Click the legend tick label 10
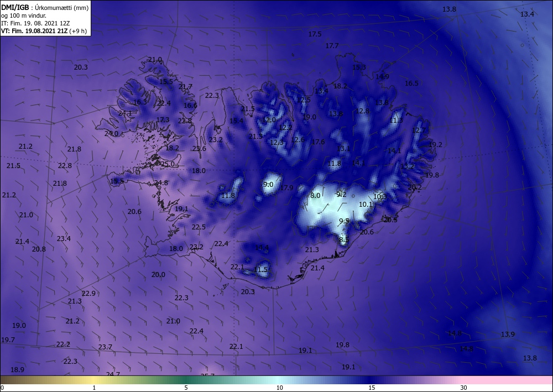Image resolution: width=553 pixels, height=392 pixels. pos(280,388)
